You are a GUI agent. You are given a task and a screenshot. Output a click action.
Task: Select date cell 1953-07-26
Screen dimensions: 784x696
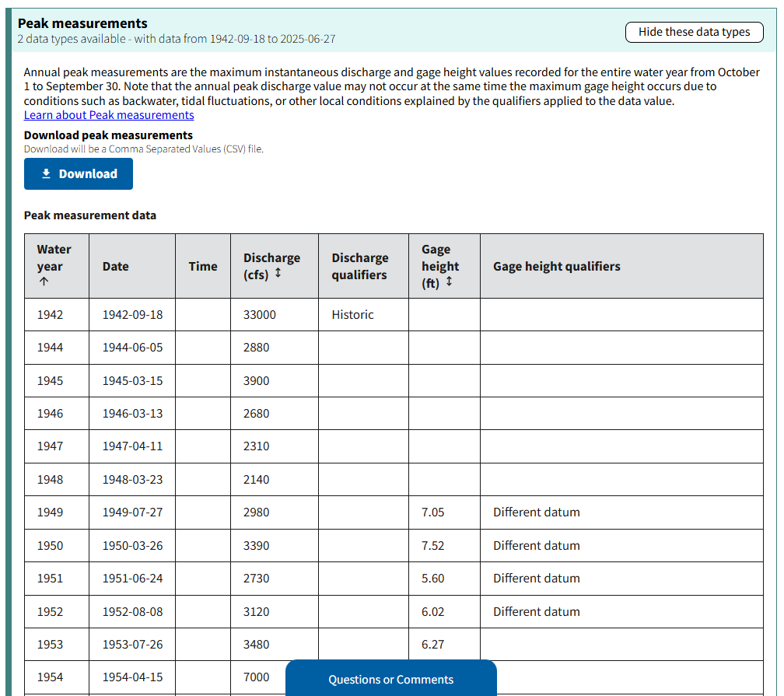132,645
